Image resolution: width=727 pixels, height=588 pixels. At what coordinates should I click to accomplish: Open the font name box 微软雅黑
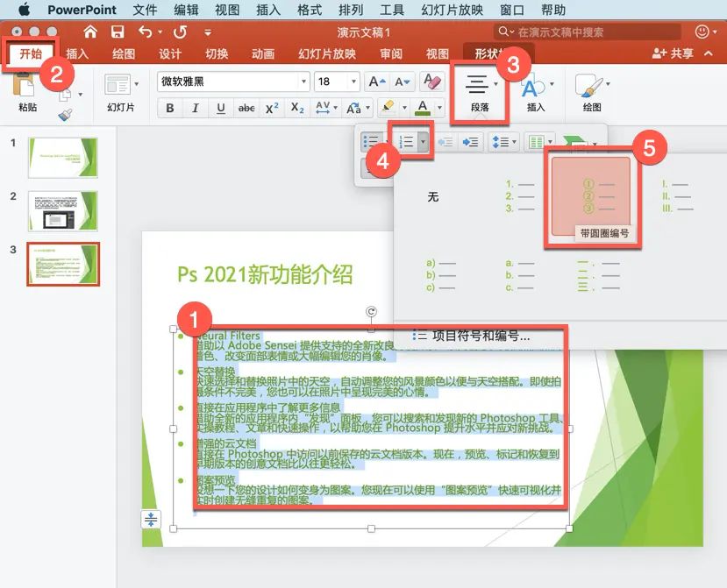pyautogui.click(x=233, y=82)
